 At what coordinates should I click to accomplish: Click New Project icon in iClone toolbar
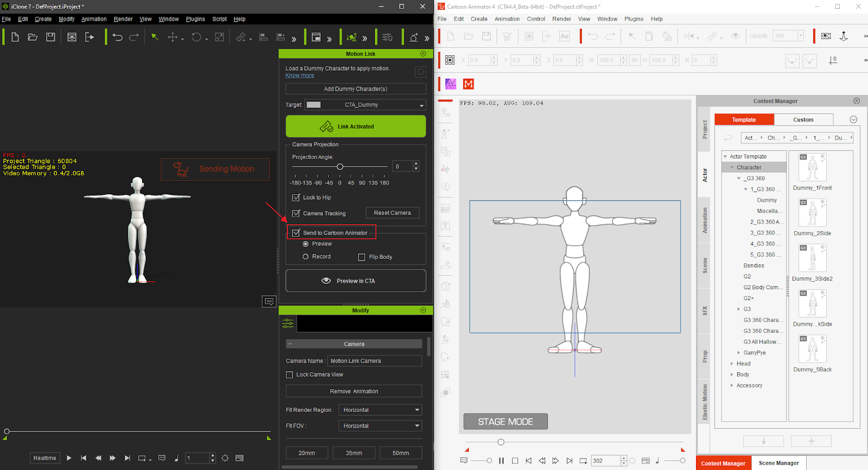15,37
